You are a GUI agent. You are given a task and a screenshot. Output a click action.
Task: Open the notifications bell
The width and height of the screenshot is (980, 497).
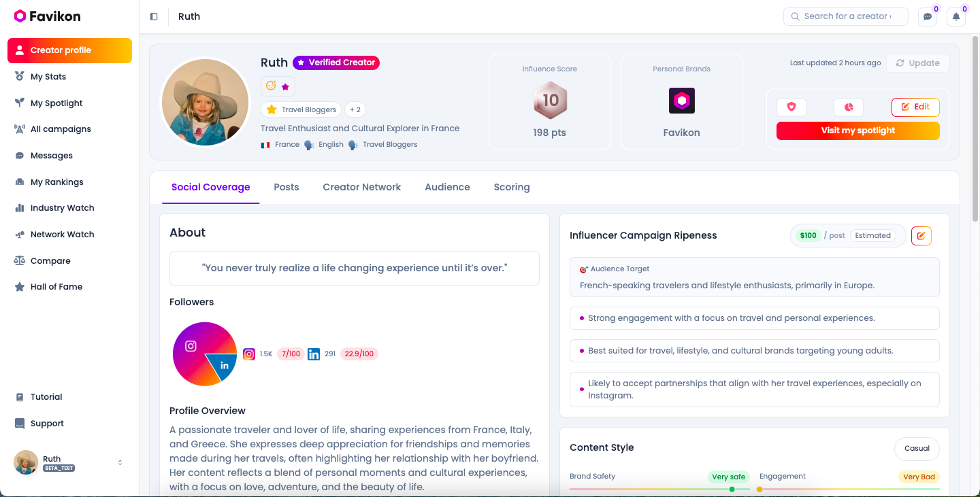click(956, 17)
